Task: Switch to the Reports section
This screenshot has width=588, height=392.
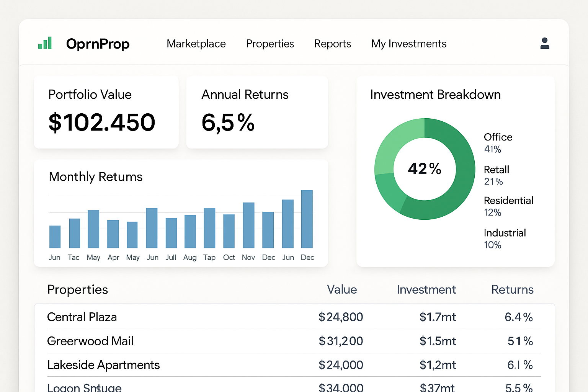Action: (332, 44)
